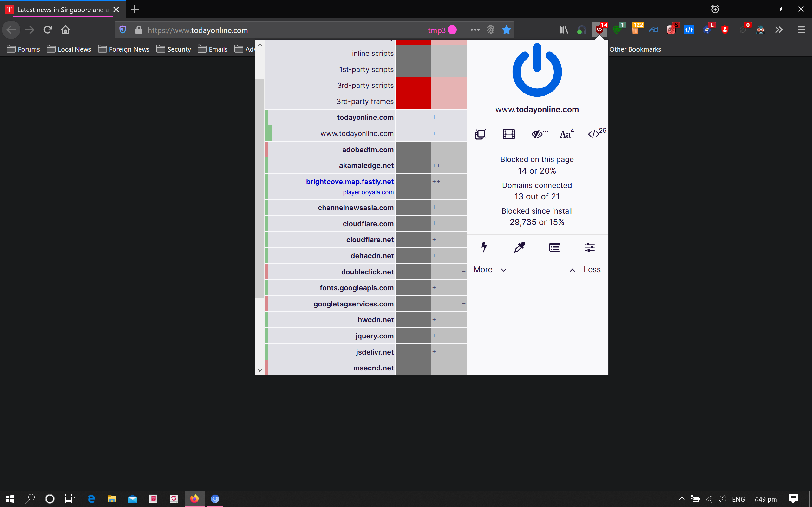Image resolution: width=812 pixels, height=507 pixels.
Task: Open the Security bookmarks folder
Action: [174, 49]
